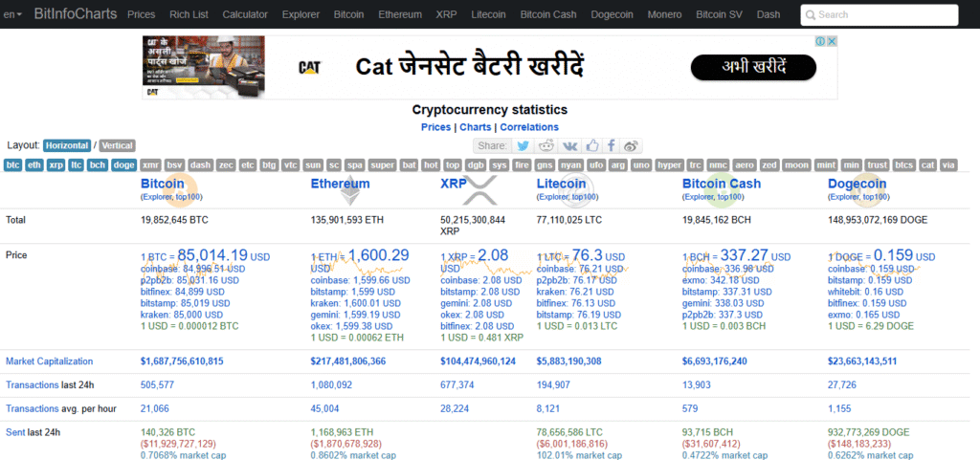
Task: Enable the xmr coin tag
Action: coord(150,165)
